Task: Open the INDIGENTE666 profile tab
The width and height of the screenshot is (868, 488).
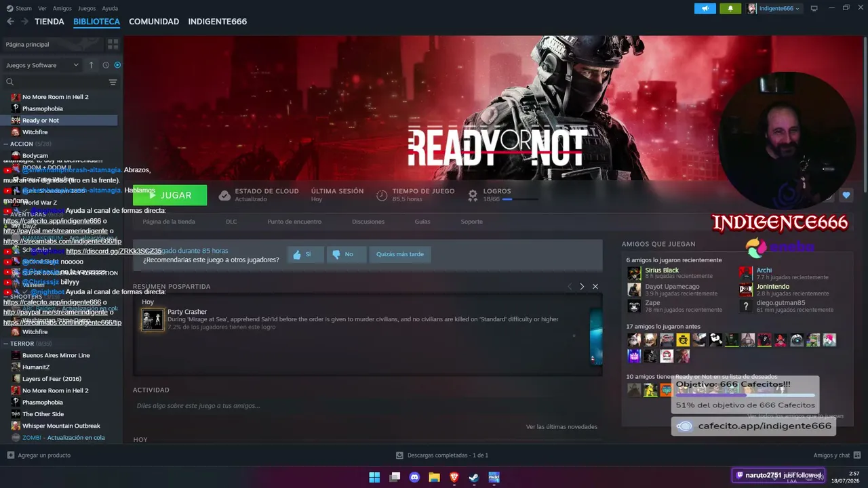Action: point(218,22)
